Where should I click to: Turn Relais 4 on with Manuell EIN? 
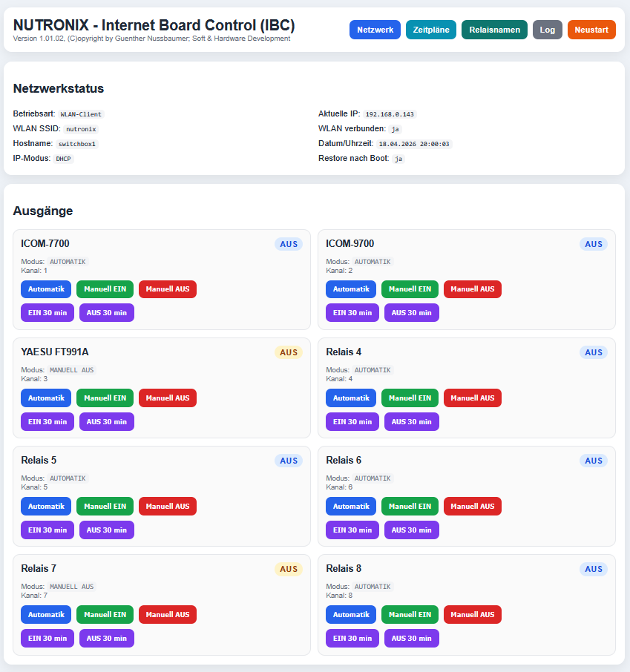pos(410,398)
